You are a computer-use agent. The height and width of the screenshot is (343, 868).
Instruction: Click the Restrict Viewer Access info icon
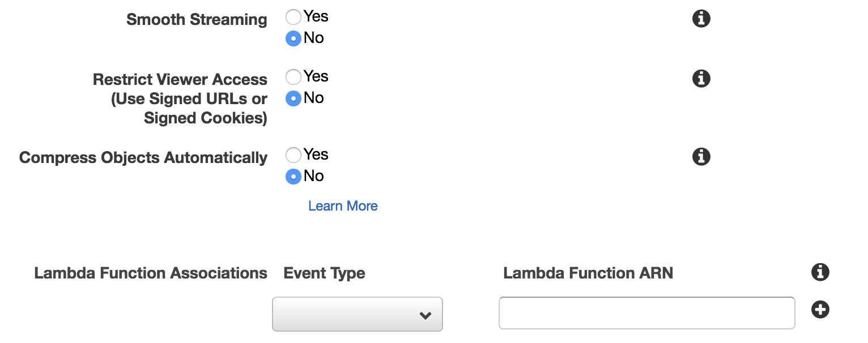point(701,79)
